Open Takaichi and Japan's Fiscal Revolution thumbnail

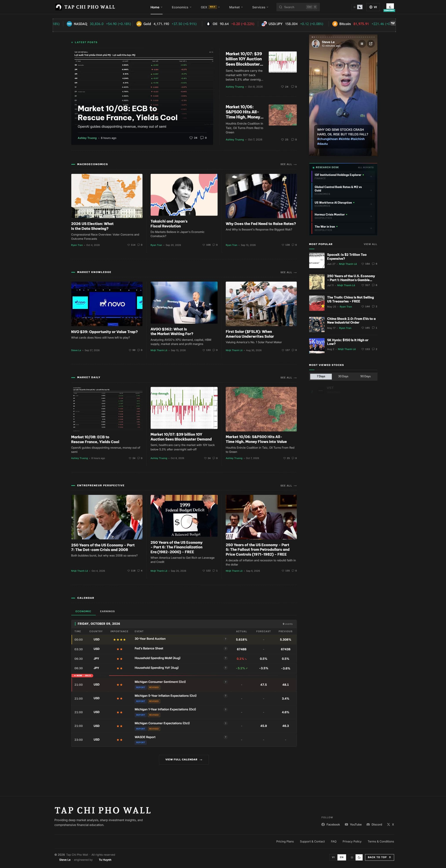(x=184, y=195)
